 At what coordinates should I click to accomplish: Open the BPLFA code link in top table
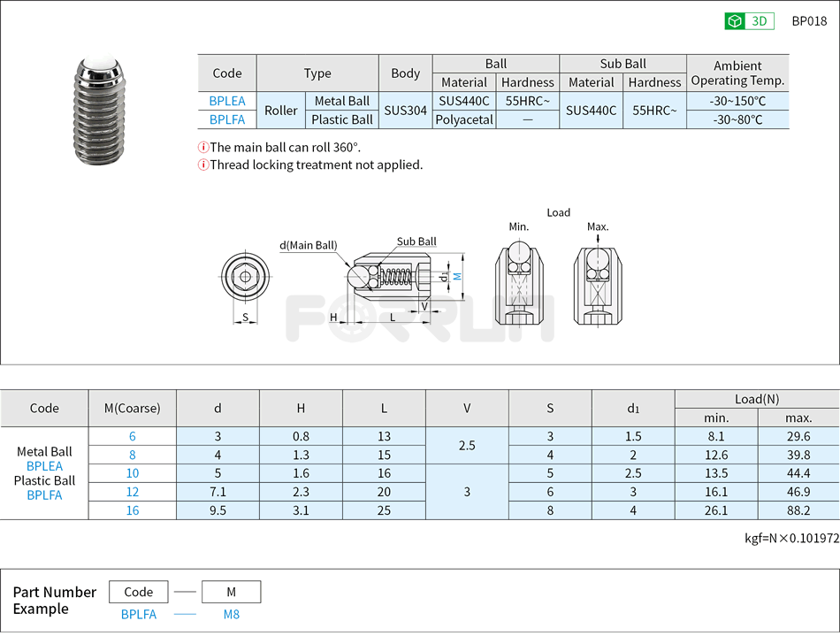pyautogui.click(x=227, y=119)
